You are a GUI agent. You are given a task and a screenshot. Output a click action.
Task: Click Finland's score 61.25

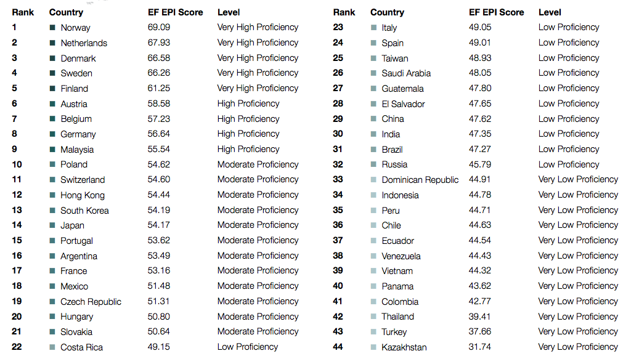pyautogui.click(x=158, y=88)
